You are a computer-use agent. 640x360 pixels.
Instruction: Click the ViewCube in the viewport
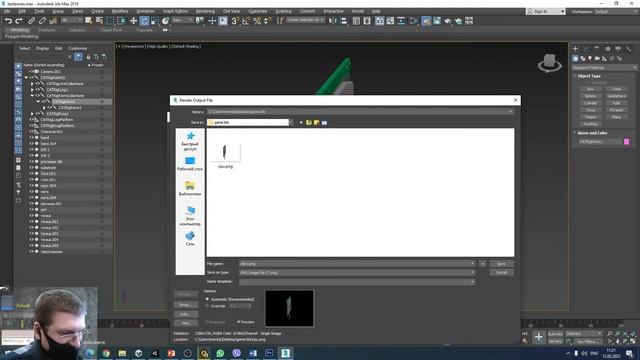pyautogui.click(x=549, y=63)
